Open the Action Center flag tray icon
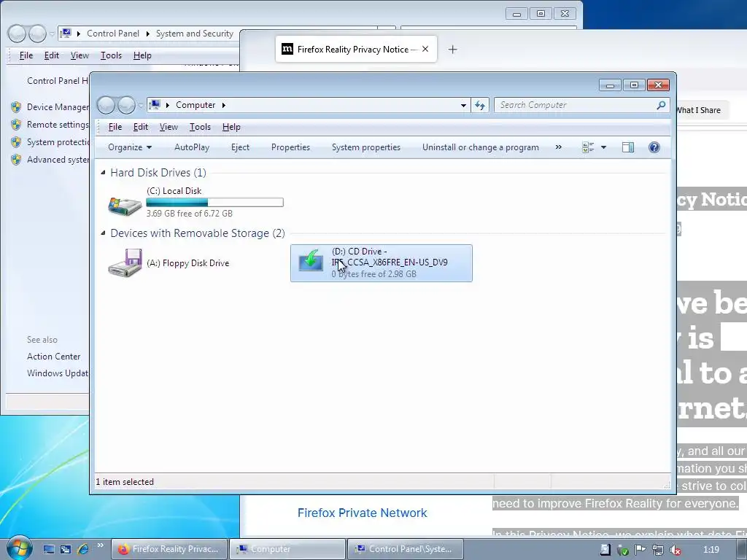The width and height of the screenshot is (747, 560). tap(640, 550)
